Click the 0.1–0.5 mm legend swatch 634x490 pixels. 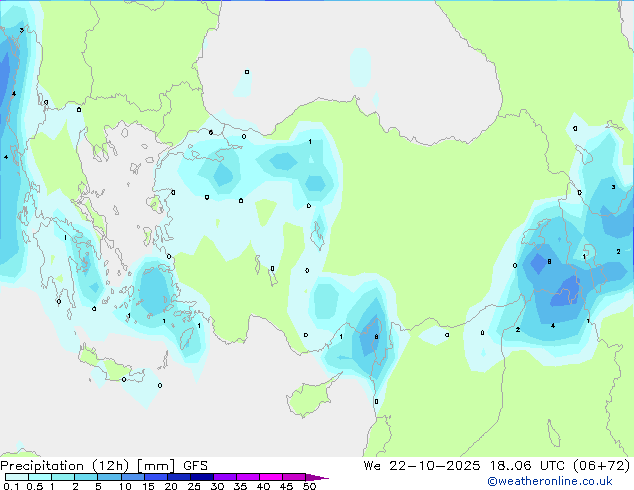(x=17, y=477)
